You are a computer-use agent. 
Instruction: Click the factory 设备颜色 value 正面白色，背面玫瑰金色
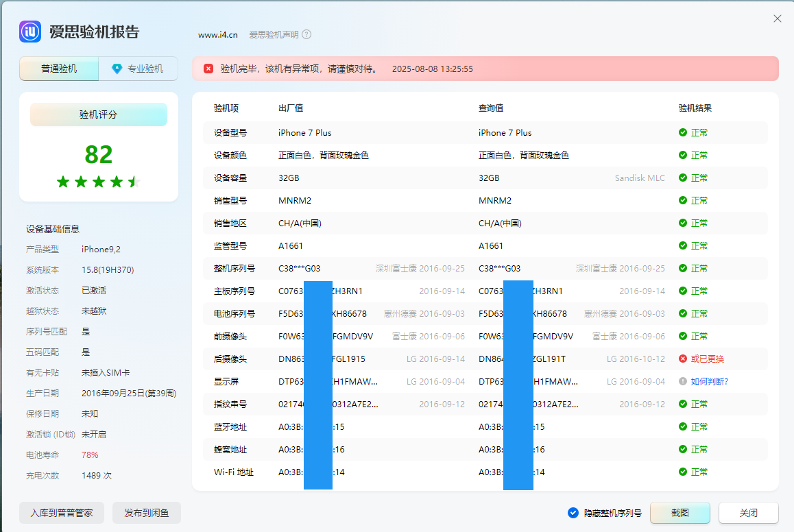(x=323, y=156)
